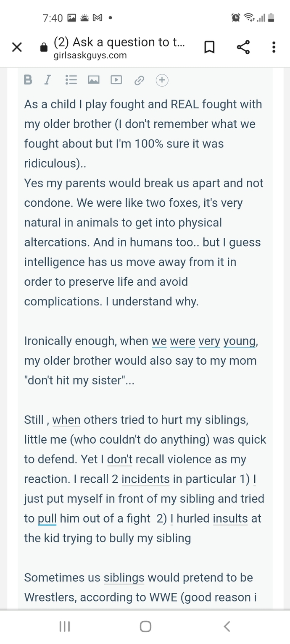290x644 pixels.
Task: Tap the underlined word 'pull' for suggestions
Action: (47, 519)
